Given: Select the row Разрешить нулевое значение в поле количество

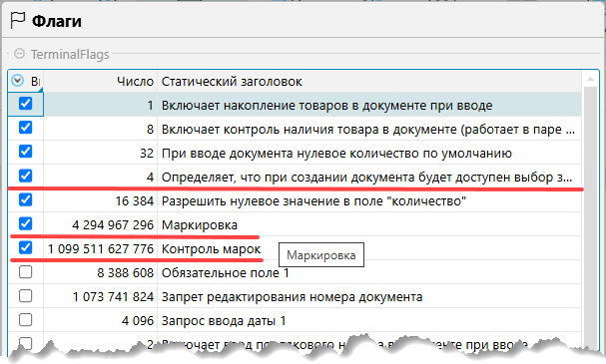Looking at the screenshot, I should click(x=295, y=200).
